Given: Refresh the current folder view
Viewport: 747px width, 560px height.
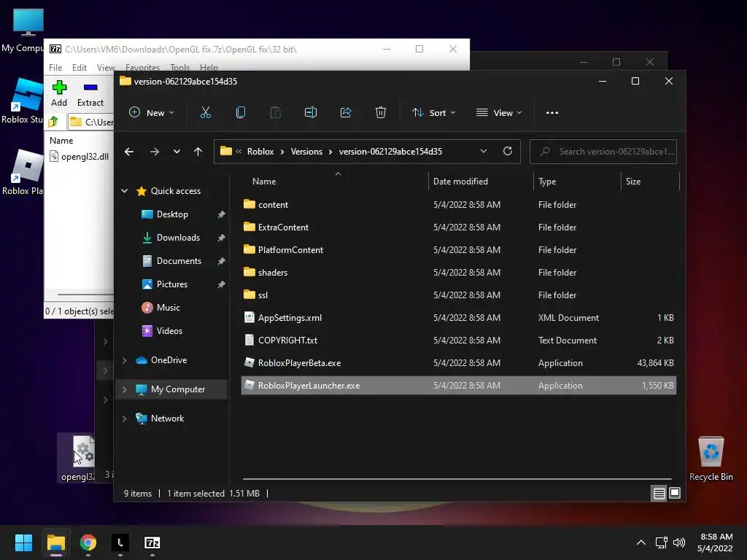Looking at the screenshot, I should 508,151.
